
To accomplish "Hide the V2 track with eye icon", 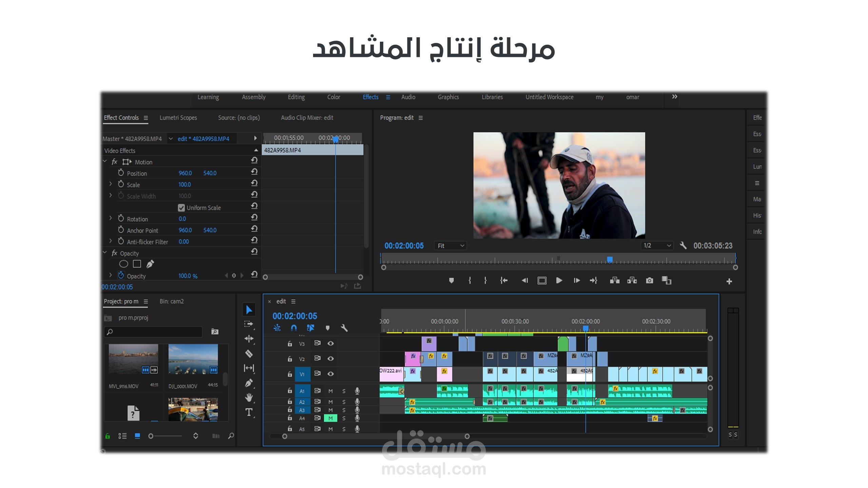I will 331,359.
